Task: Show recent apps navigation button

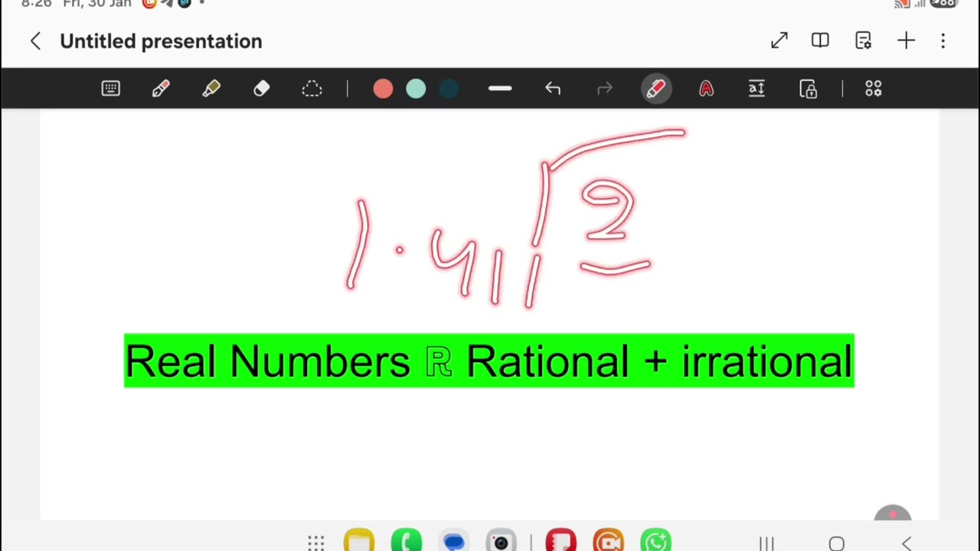Action: pyautogui.click(x=766, y=544)
